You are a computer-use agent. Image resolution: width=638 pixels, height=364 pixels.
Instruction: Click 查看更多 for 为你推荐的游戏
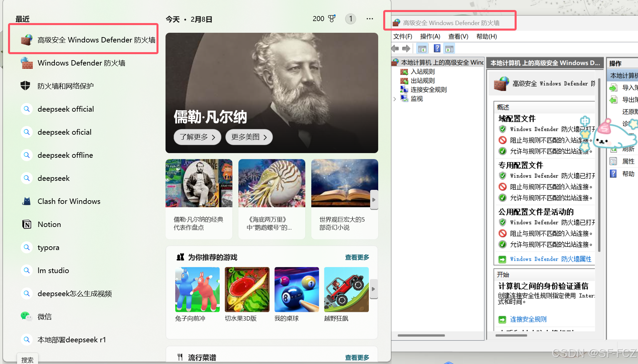coord(357,257)
